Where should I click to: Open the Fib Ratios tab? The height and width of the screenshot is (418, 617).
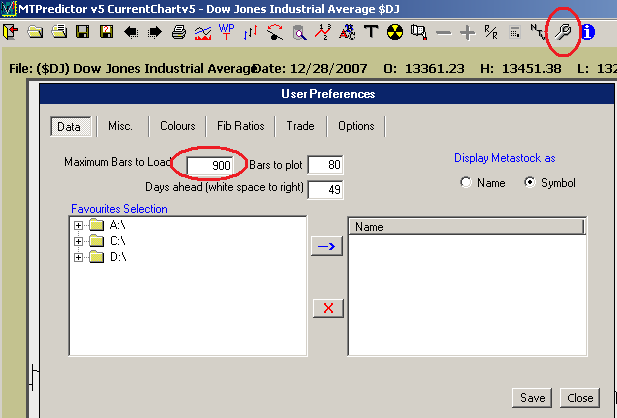click(240, 126)
